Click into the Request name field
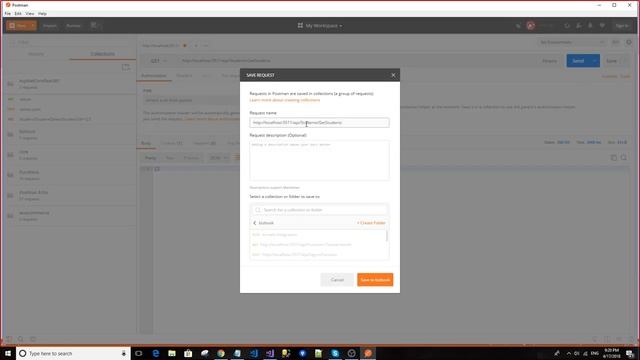640x360 pixels. [319, 122]
